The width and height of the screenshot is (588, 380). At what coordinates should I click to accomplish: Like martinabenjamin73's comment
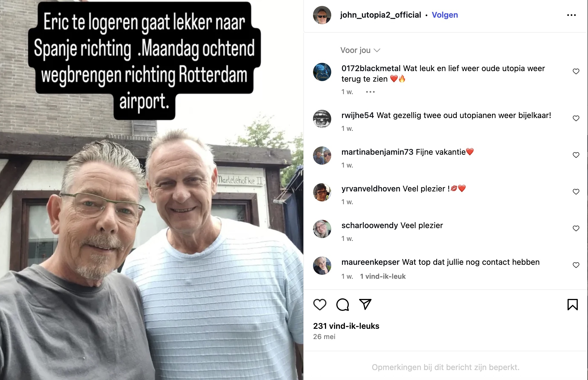pyautogui.click(x=576, y=155)
